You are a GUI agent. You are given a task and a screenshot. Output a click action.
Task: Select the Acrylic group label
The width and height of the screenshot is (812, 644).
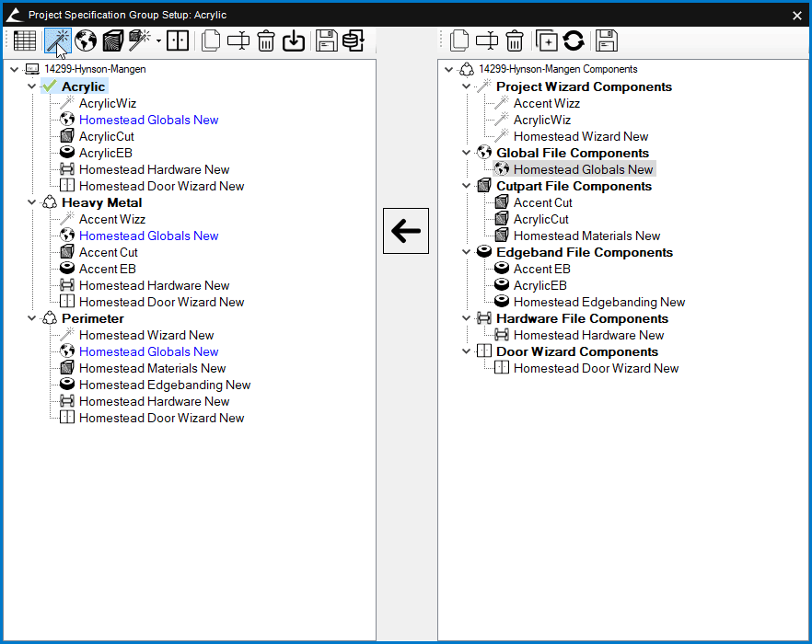(x=83, y=86)
